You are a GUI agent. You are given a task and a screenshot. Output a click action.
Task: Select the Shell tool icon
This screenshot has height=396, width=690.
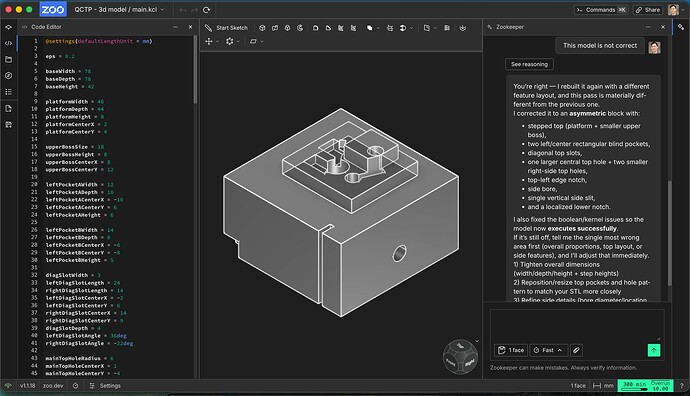coord(341,28)
